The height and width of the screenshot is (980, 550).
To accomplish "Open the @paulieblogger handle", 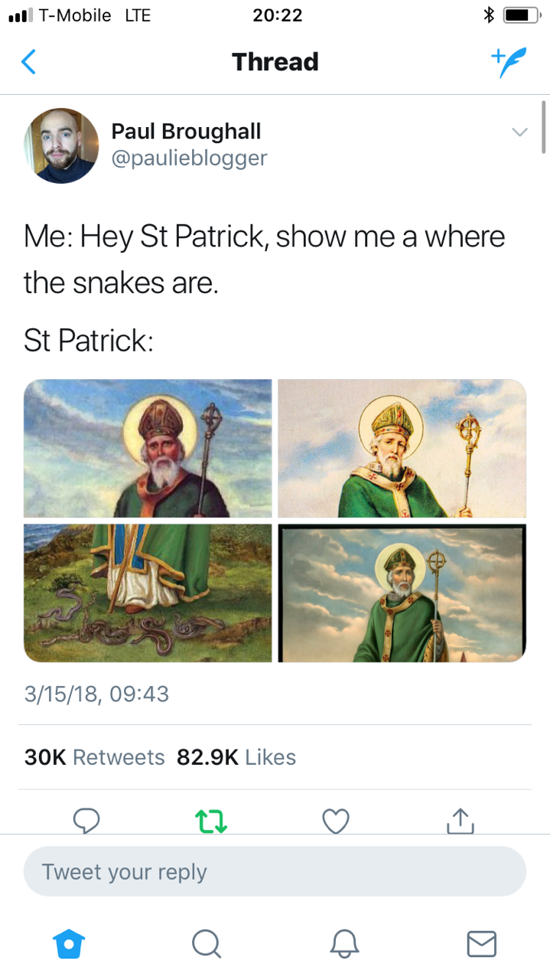I will pos(189,158).
